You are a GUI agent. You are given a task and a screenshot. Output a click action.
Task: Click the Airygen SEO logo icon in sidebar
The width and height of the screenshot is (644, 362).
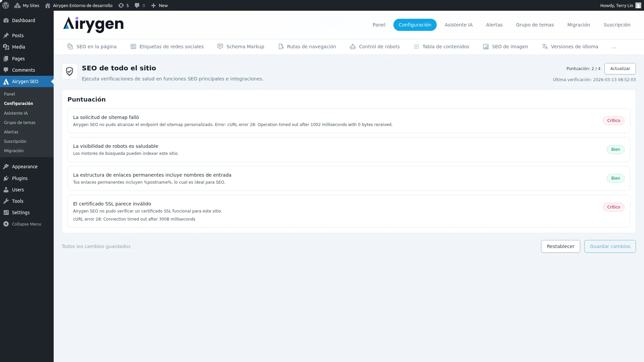tap(6, 81)
